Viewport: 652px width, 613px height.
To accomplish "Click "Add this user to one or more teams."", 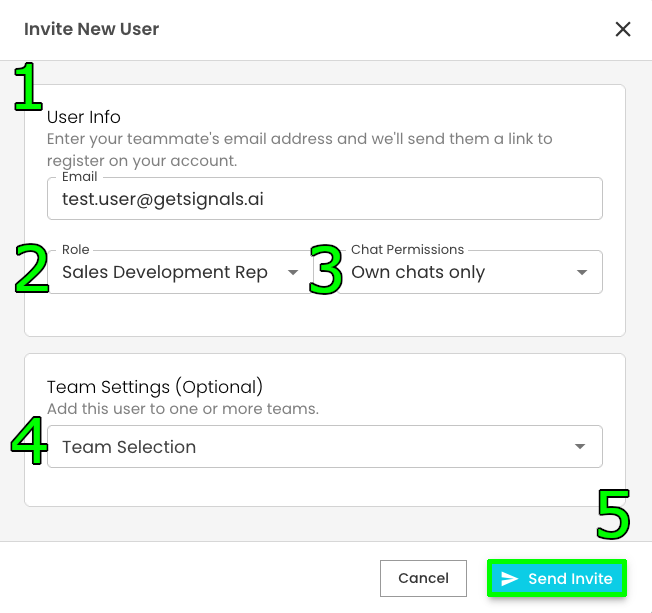I will pyautogui.click(x=183, y=409).
